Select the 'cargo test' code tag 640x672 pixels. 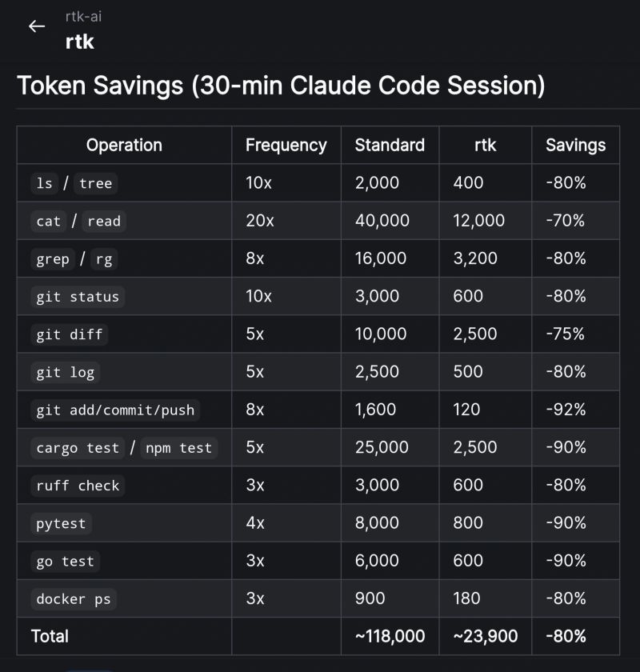click(78, 448)
